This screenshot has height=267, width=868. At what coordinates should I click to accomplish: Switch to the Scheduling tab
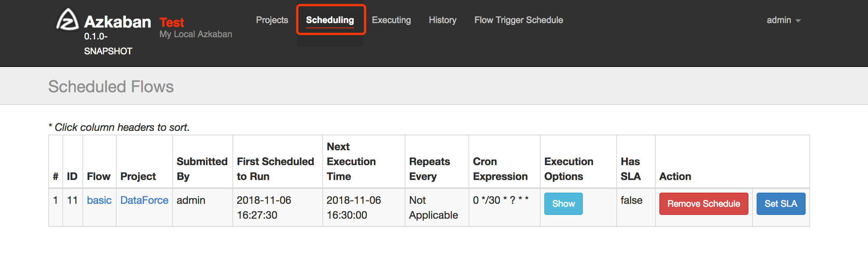click(330, 20)
